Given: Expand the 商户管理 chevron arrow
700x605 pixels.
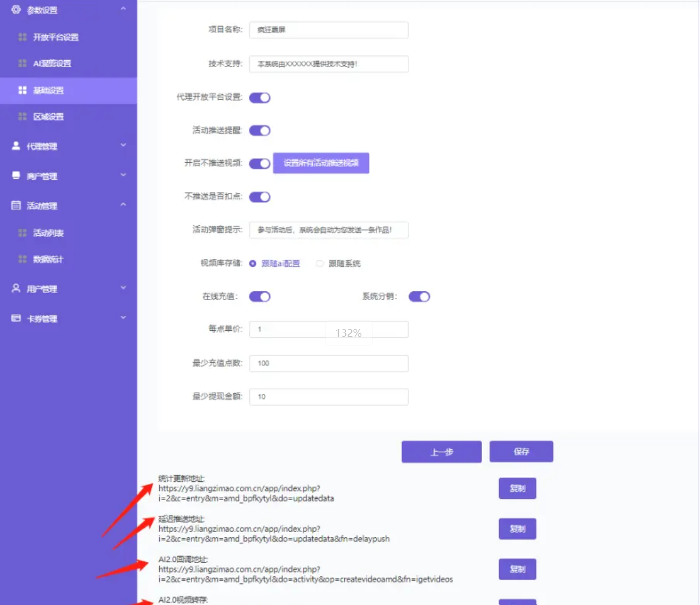Looking at the screenshot, I should click(123, 175).
